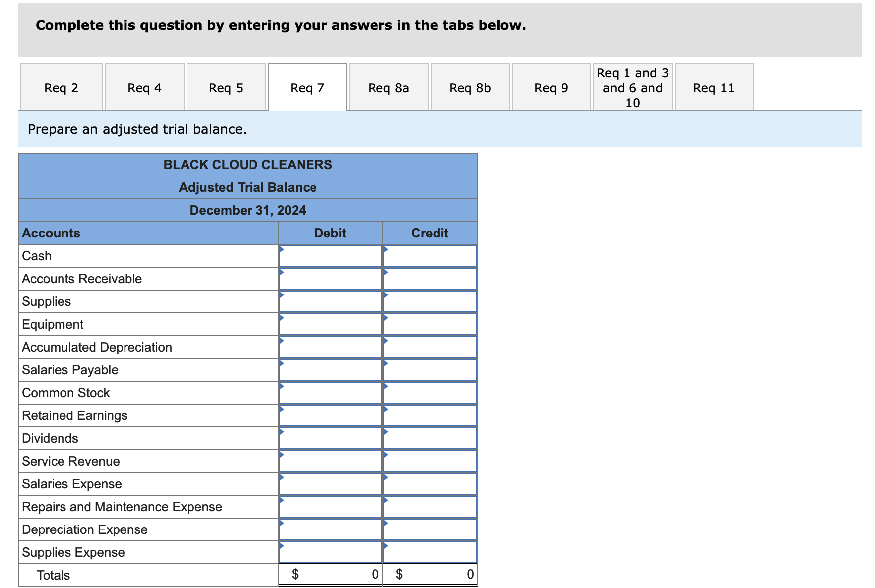
Task: Select the Supplies Expense debit cell
Action: click(x=330, y=552)
